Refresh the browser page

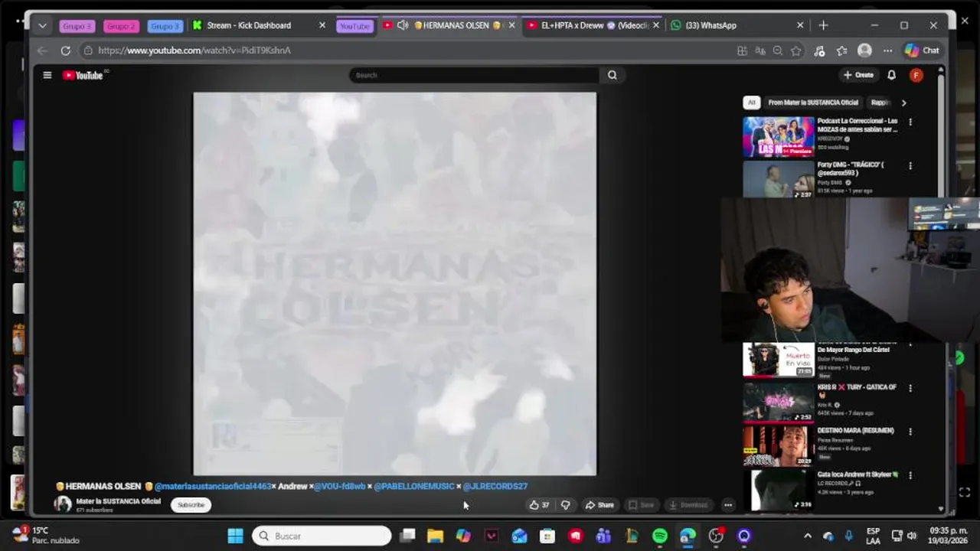click(65, 51)
